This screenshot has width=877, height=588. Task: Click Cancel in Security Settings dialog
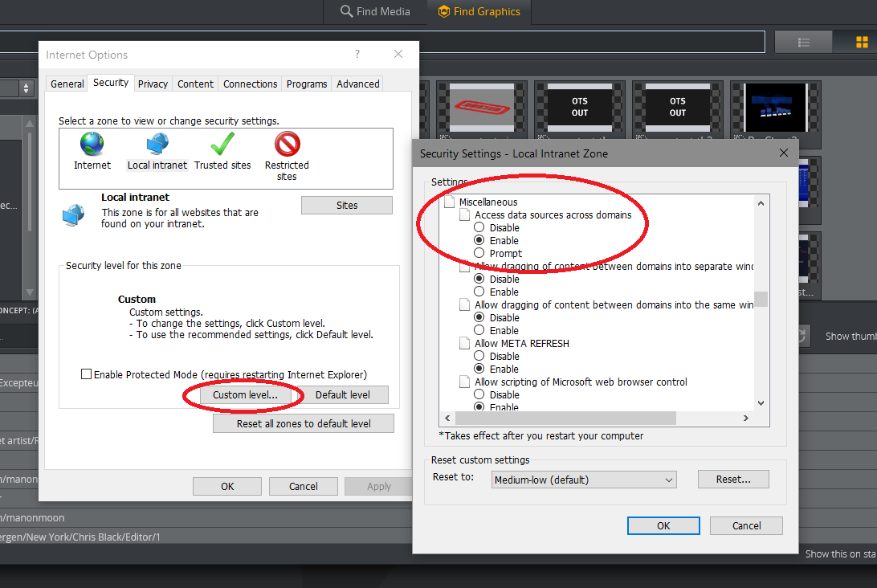(746, 525)
